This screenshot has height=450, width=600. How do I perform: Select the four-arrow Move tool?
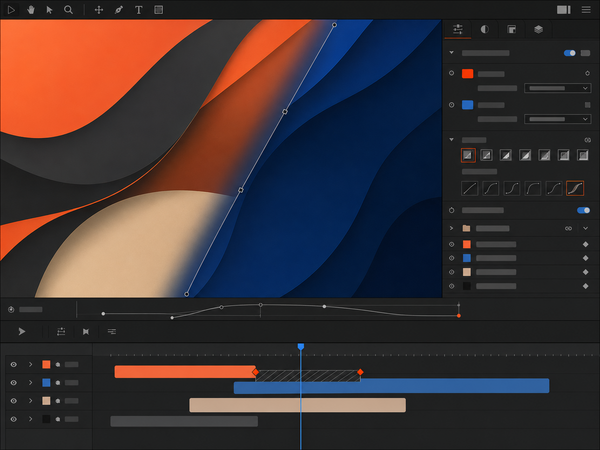(99, 10)
